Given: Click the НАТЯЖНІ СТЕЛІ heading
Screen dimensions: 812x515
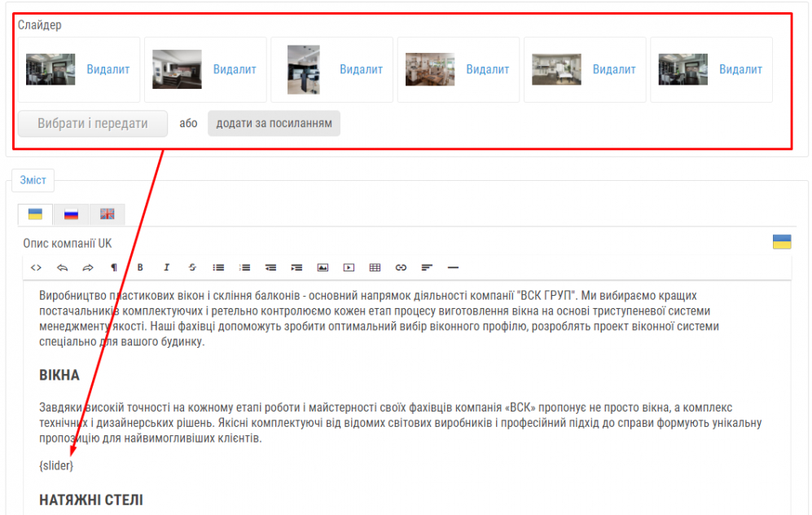Looking at the screenshot, I should 91,500.
